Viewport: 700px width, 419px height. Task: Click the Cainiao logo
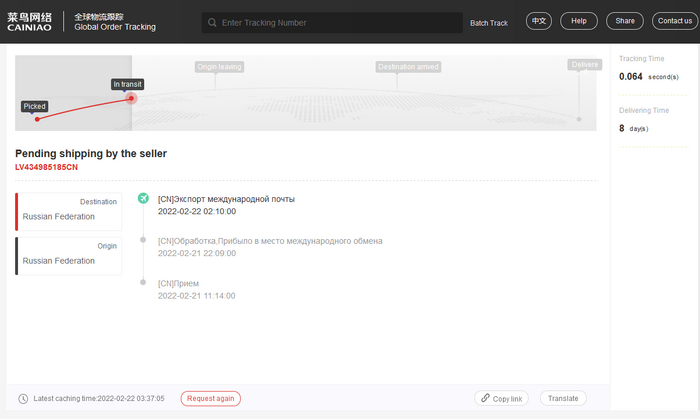(29, 21)
